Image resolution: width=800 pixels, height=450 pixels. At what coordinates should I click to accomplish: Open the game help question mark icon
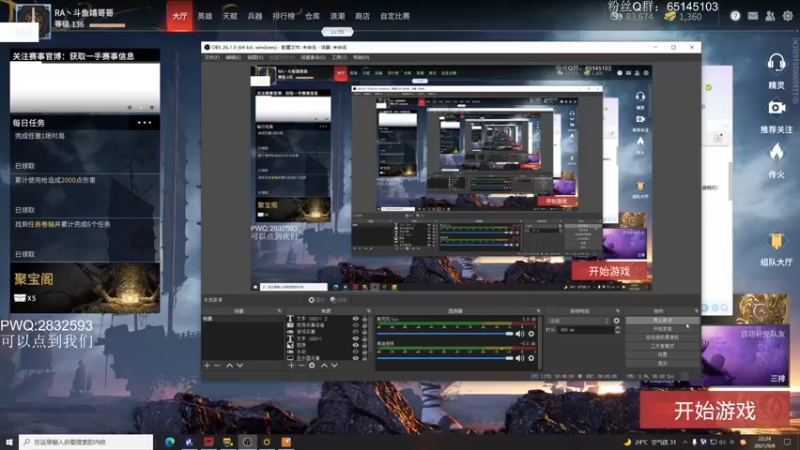point(735,16)
